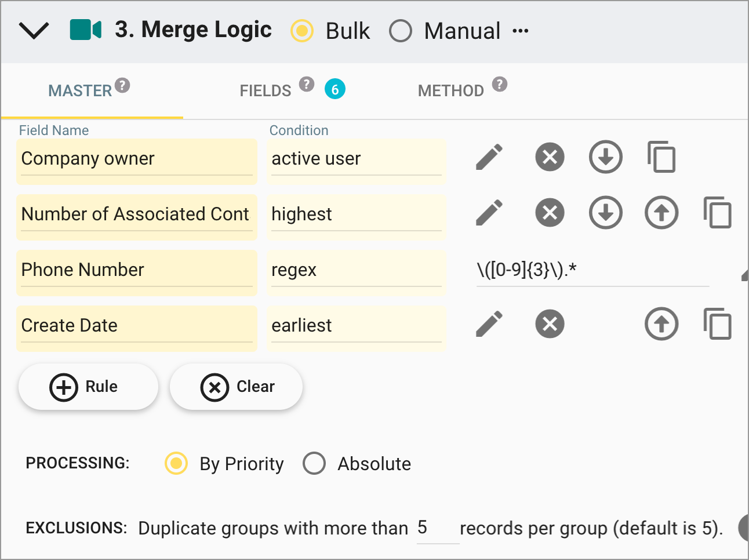Add a new Rule

point(88,387)
